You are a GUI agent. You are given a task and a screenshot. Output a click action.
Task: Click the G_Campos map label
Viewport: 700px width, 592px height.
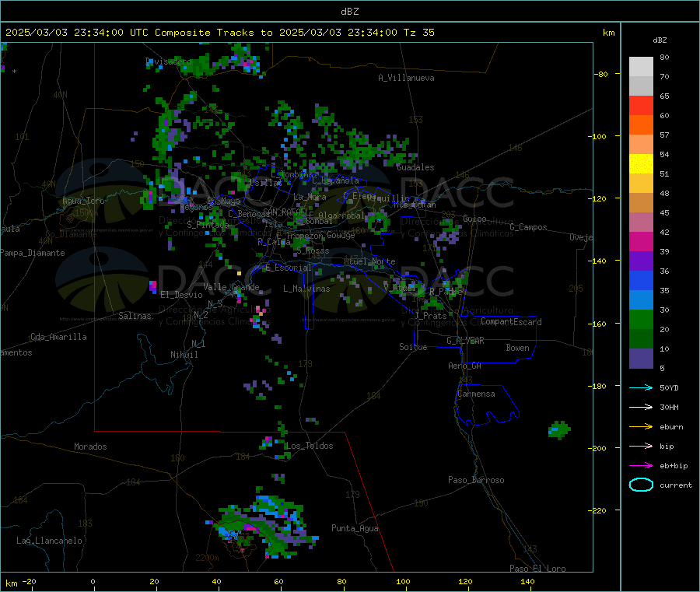coord(528,227)
